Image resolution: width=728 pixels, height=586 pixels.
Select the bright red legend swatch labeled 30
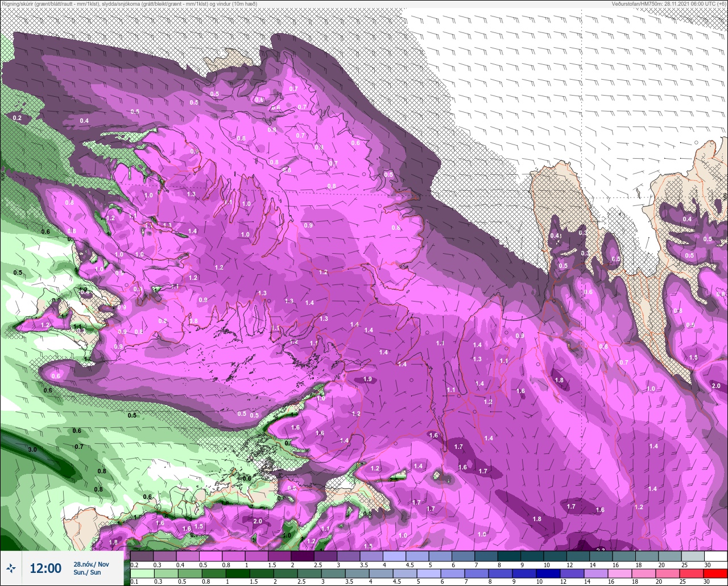715,573
